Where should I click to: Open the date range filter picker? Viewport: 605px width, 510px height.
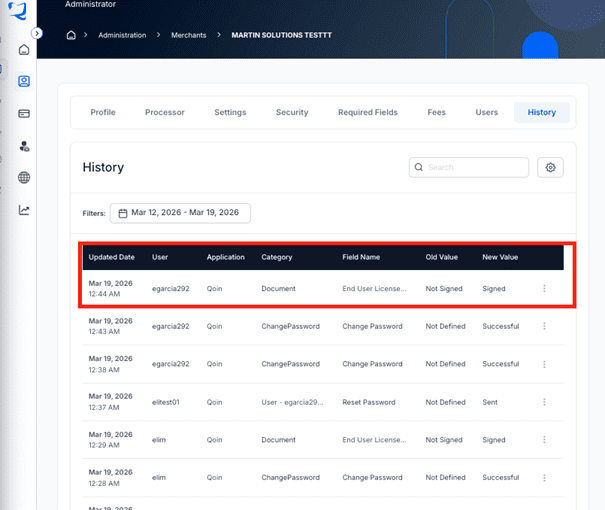coord(180,213)
